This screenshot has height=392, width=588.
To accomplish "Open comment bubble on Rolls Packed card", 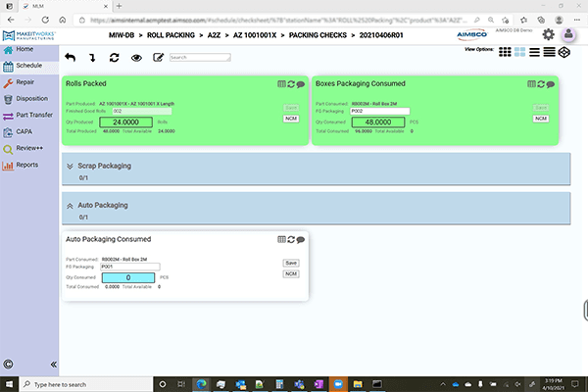I will pos(301,85).
